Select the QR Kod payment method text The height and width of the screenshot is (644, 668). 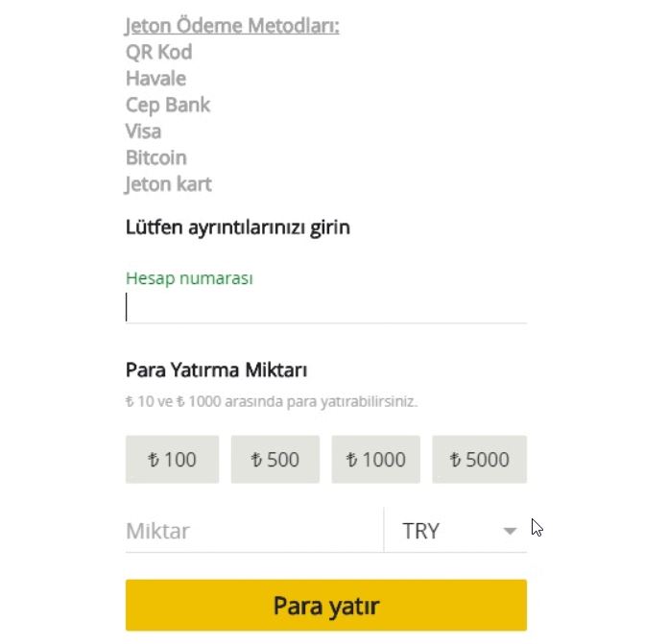click(x=159, y=53)
